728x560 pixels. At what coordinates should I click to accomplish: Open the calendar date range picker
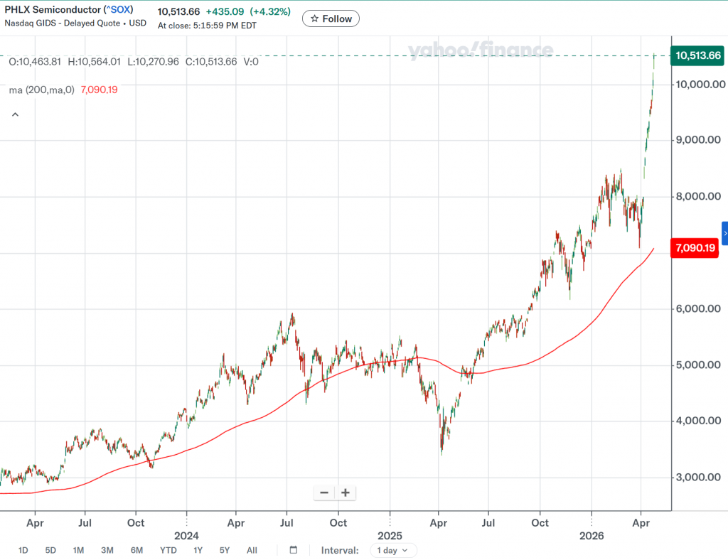click(x=294, y=550)
